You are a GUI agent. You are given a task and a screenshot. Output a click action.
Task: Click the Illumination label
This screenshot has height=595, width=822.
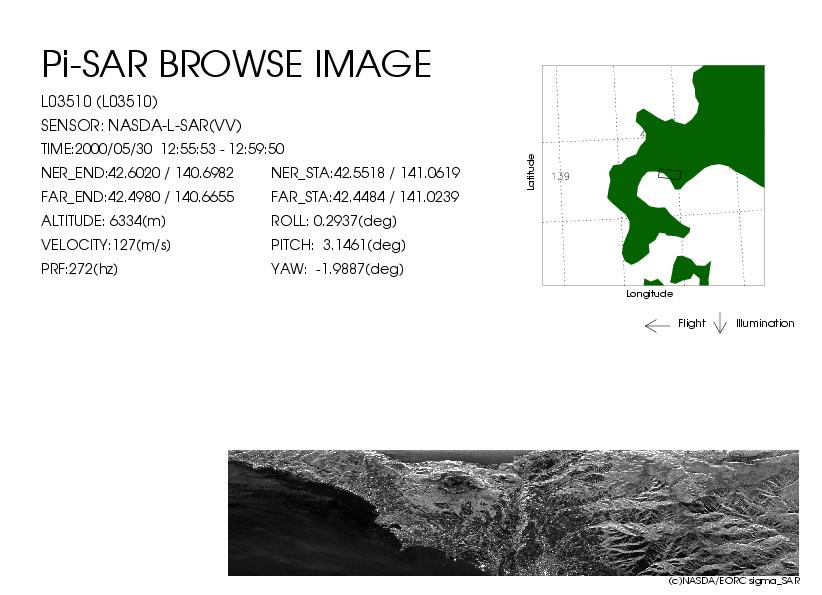(x=765, y=323)
